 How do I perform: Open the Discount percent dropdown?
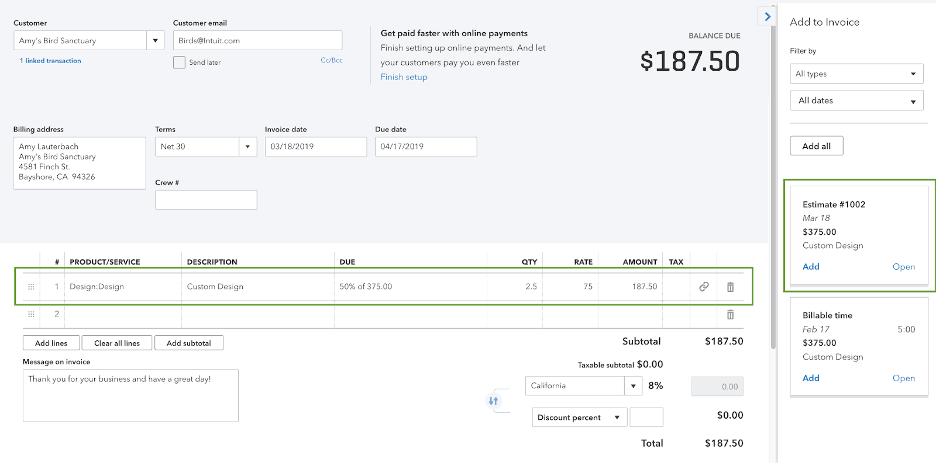pos(579,417)
